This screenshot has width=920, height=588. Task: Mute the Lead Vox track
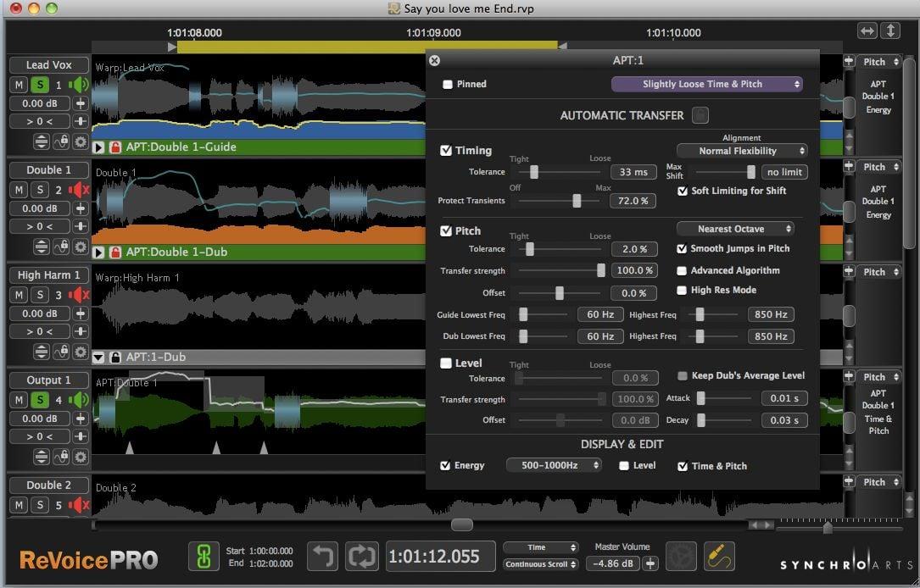tap(18, 85)
